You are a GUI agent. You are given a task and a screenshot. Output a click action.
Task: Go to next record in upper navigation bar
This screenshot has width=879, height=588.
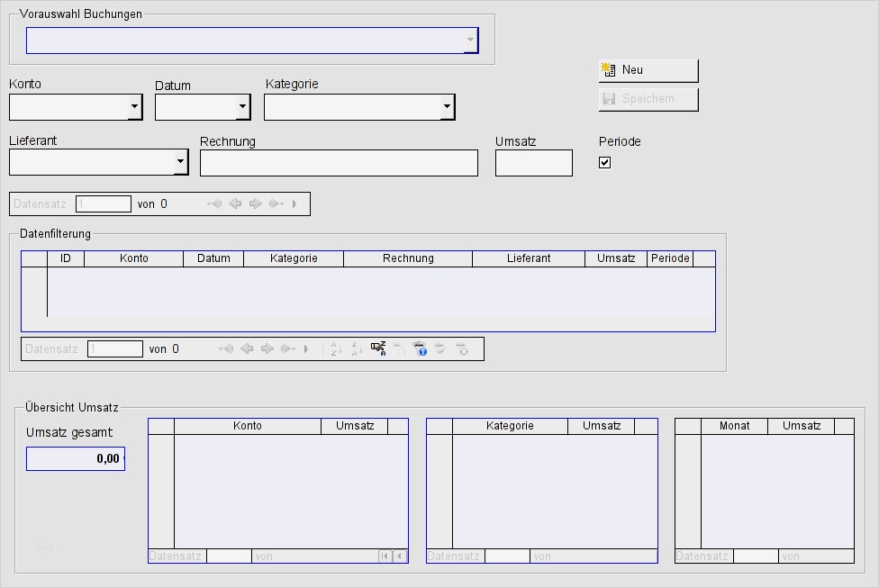tap(256, 204)
